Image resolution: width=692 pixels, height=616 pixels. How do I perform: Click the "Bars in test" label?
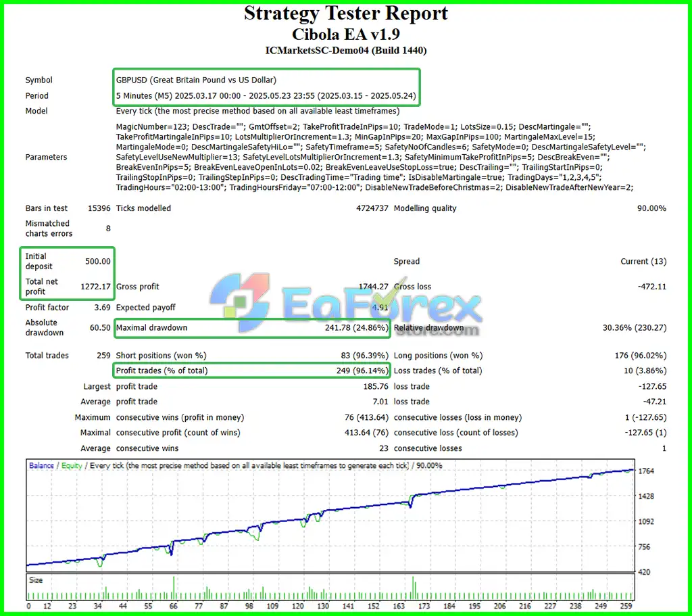pyautogui.click(x=47, y=208)
